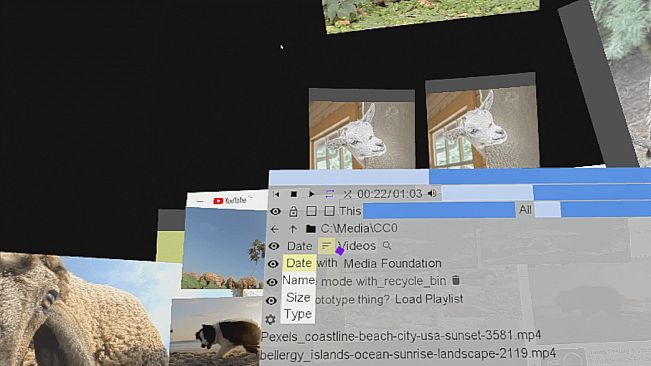This screenshot has width=651, height=366.
Task: Open Pexels_coastline-beach-city-usa-sunset-3581.mp4
Action: pyautogui.click(x=401, y=336)
